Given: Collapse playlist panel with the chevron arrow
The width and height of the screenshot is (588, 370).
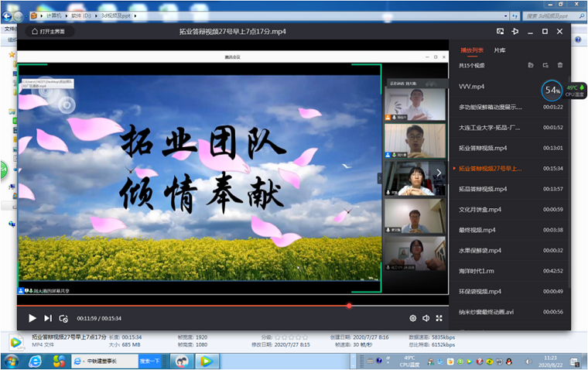Looking at the screenshot, I should coord(439,172).
